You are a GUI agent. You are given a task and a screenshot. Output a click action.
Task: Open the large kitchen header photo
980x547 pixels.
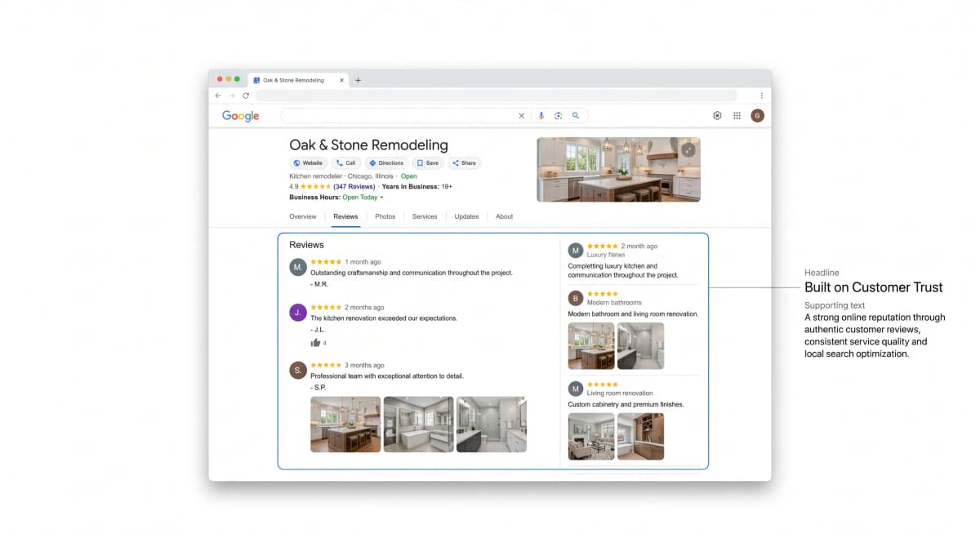pyautogui.click(x=618, y=169)
